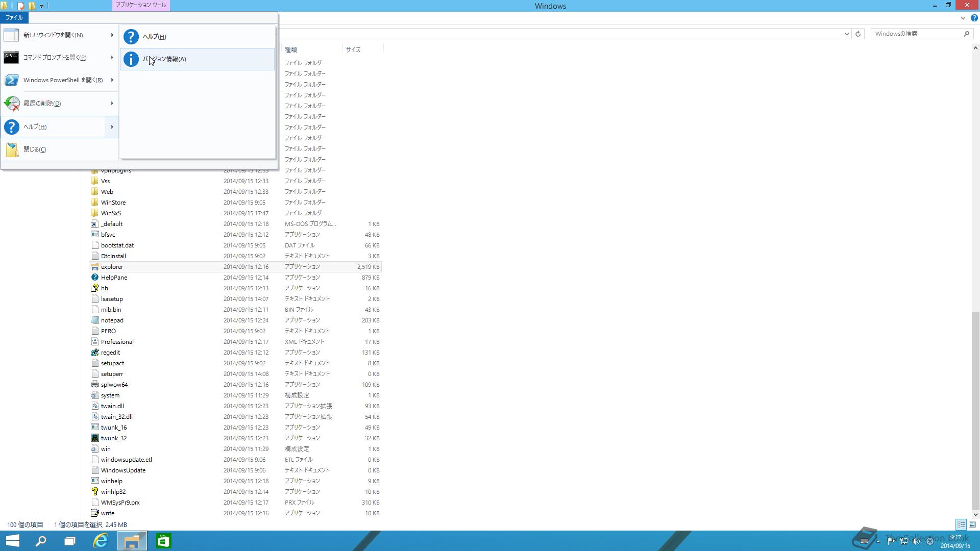Select the Professional XML document
Screen dimensions: 980x551
click(235, 342)
